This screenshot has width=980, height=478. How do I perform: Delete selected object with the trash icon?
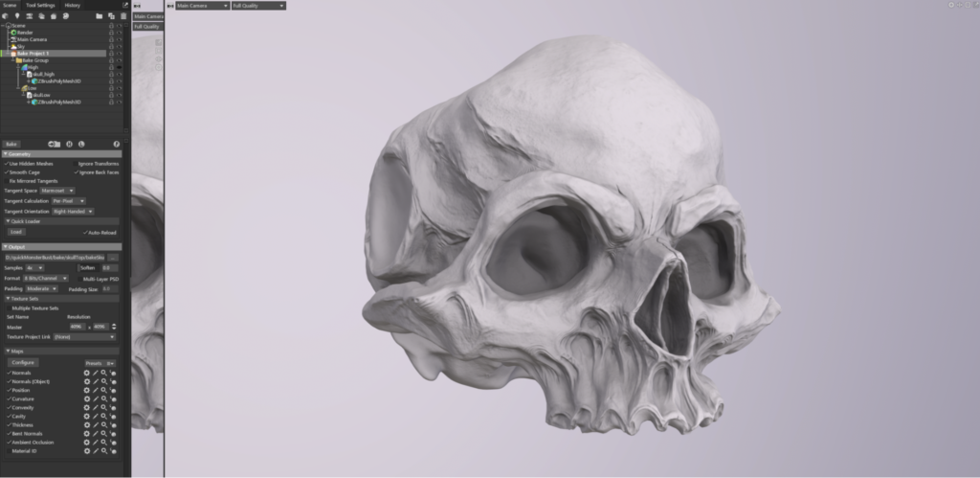[123, 15]
